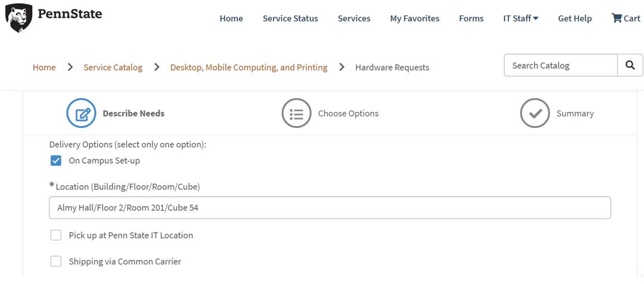The height and width of the screenshot is (284, 644).
Task: Open the Service Status menu item
Action: [x=290, y=18]
